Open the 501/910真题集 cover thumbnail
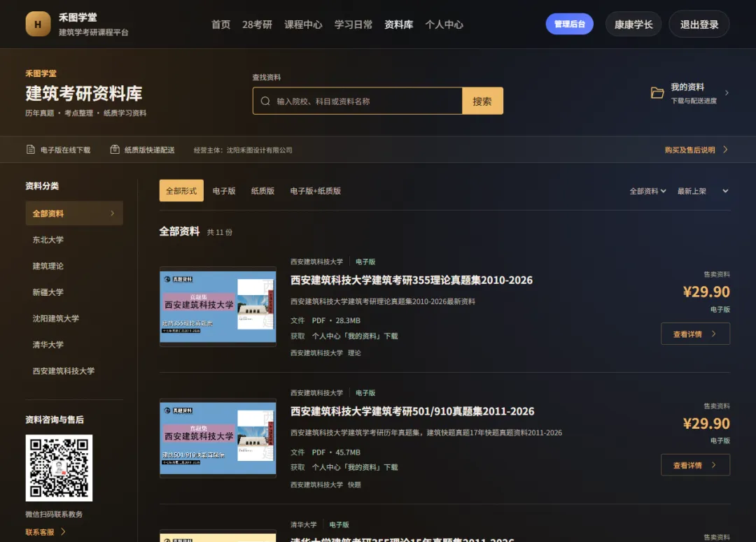The image size is (756, 542). [x=218, y=438]
